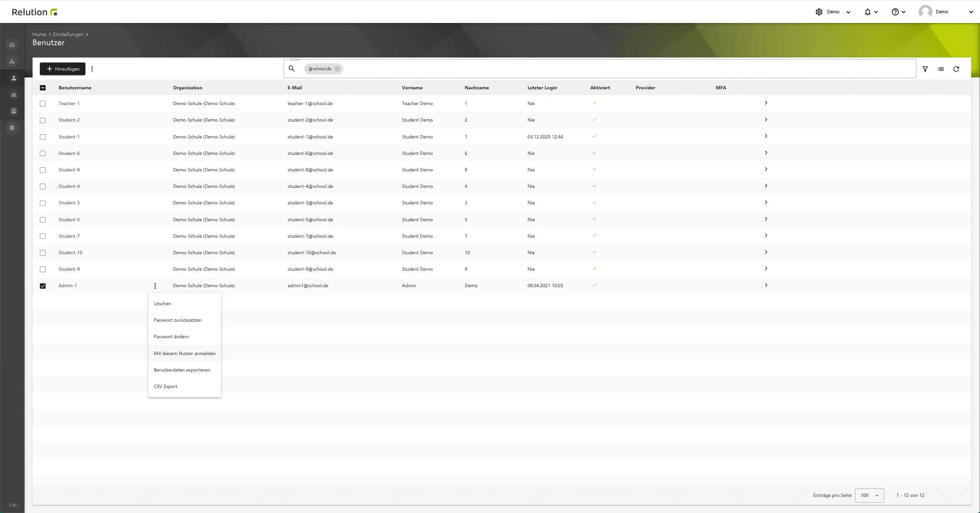Screen dimensions: 980x513
Task: Click the Student-10 username cell
Action: pyautogui.click(x=70, y=253)
